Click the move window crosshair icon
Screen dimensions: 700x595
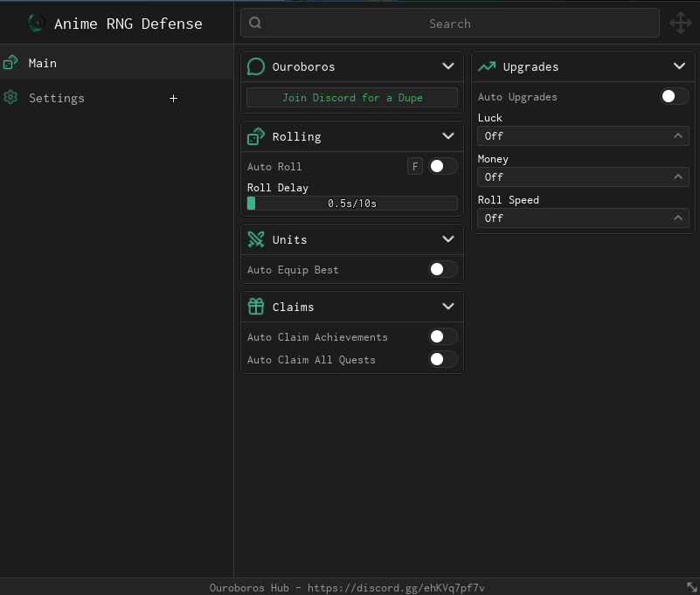(681, 24)
